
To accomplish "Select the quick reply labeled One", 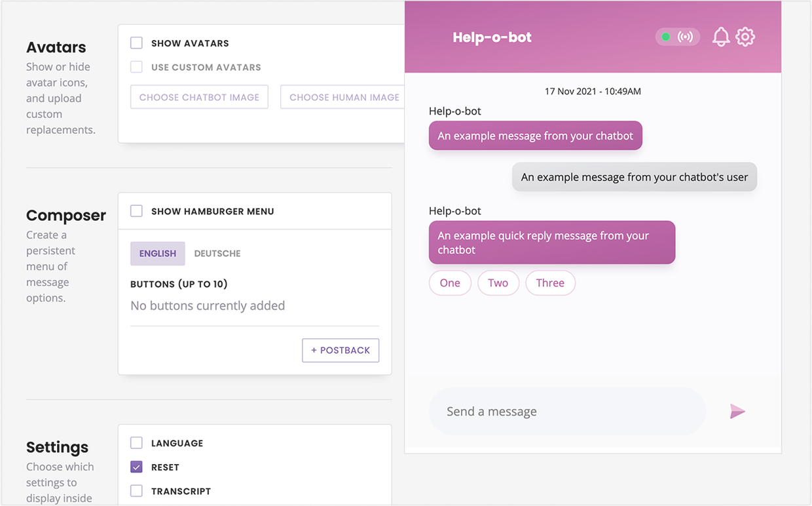I will click(450, 282).
